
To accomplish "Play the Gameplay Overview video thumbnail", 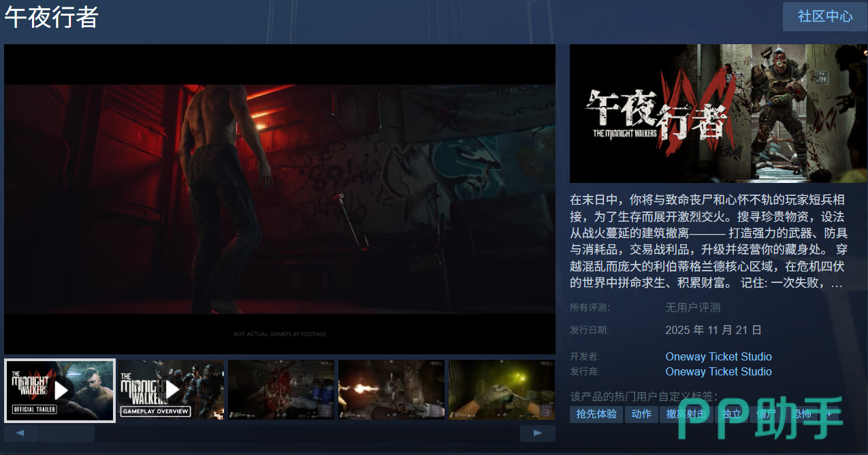I will [171, 390].
